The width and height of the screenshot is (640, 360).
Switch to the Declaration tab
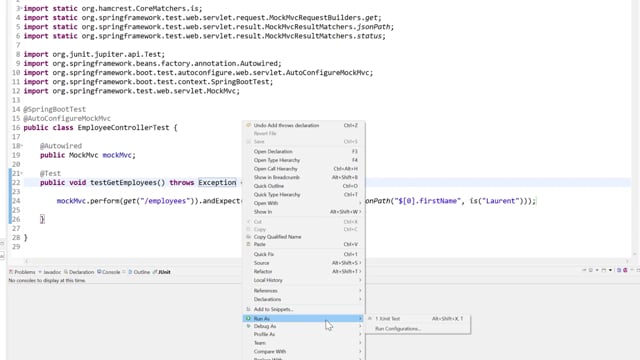pyautogui.click(x=78, y=272)
